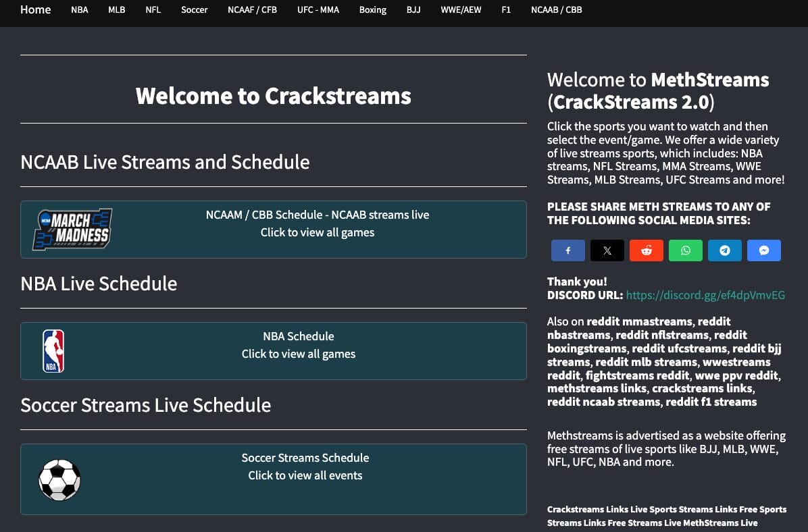Screen dimensions: 808x532
Task: Open Facebook Messenger sharing
Action: [764, 250]
